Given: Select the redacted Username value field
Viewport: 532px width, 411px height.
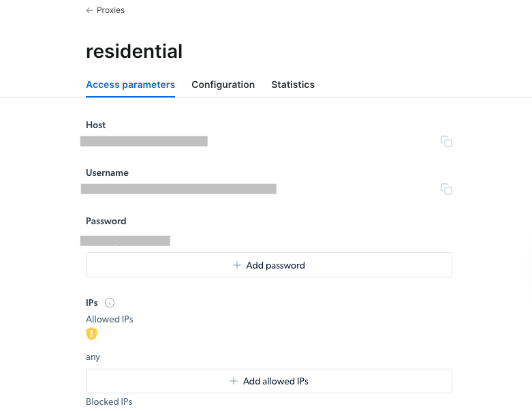Looking at the screenshot, I should (178, 189).
